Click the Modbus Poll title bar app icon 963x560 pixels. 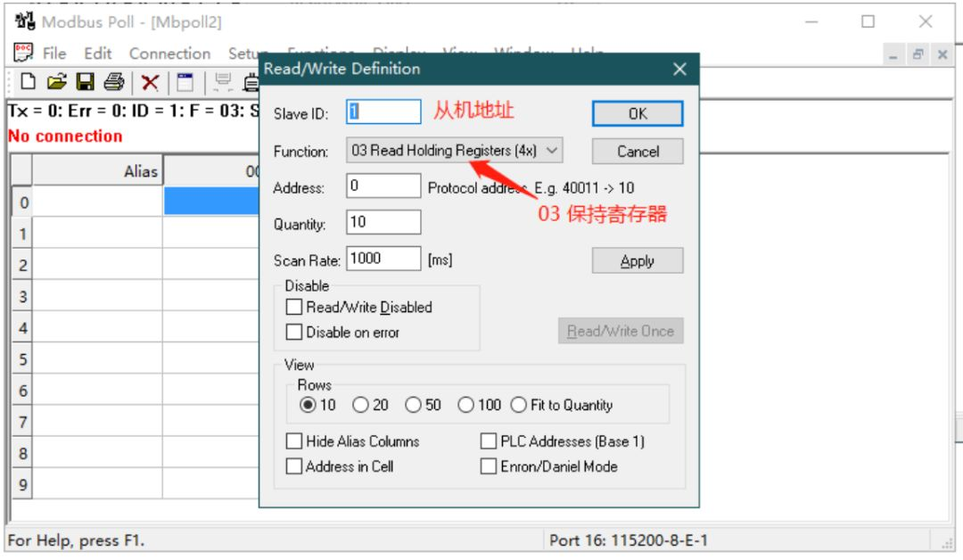[25, 21]
